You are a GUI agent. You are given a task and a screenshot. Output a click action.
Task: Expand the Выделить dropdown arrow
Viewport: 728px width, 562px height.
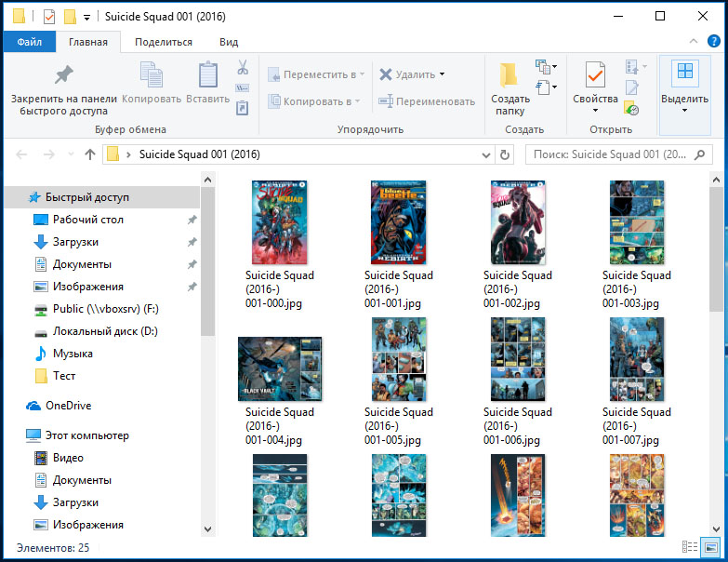click(684, 111)
